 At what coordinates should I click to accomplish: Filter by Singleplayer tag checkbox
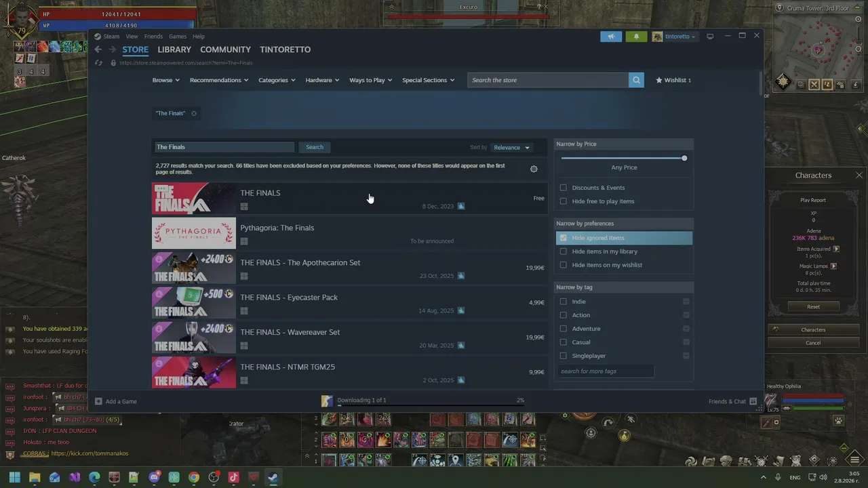(563, 356)
